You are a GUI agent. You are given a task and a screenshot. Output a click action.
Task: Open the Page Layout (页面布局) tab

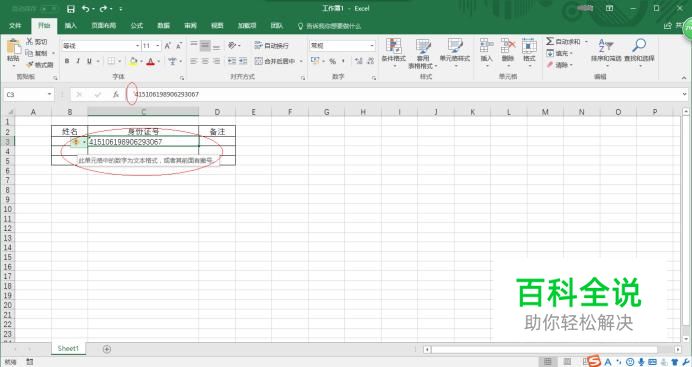pos(104,26)
